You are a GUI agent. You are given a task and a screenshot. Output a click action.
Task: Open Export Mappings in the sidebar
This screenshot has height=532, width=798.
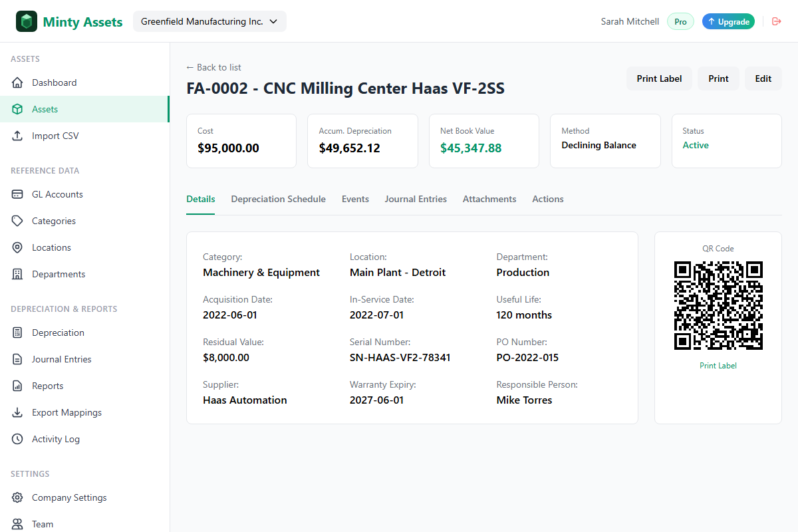point(84,412)
